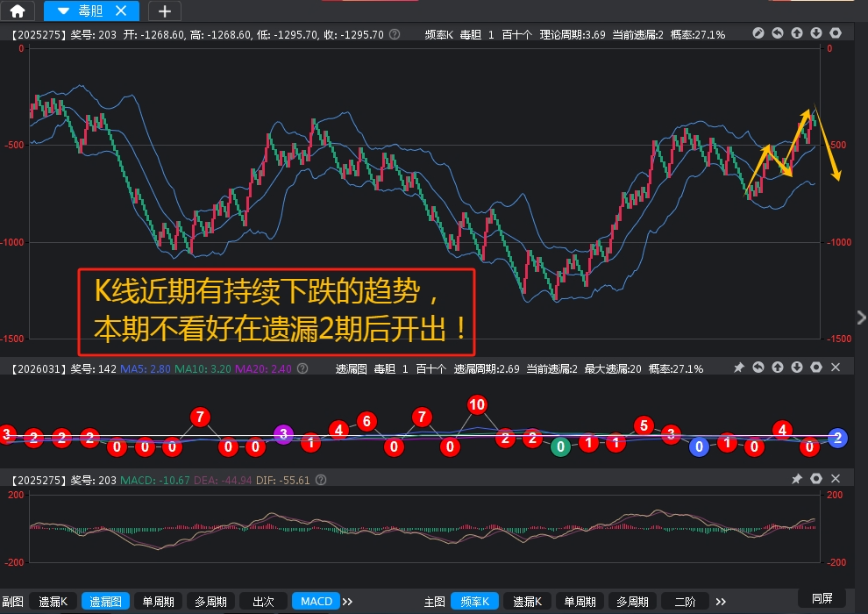868x614 pixels.
Task: Expand more sub-chart options after MACD
Action: [x=347, y=601]
